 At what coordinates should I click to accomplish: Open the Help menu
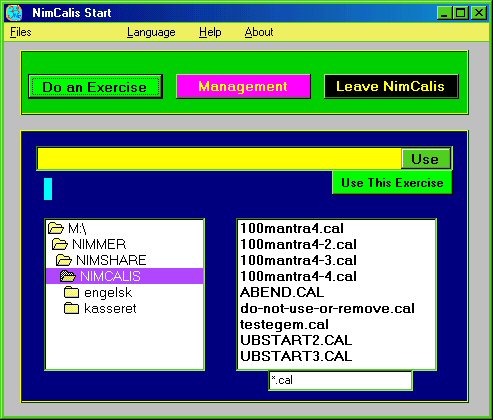pos(210,32)
